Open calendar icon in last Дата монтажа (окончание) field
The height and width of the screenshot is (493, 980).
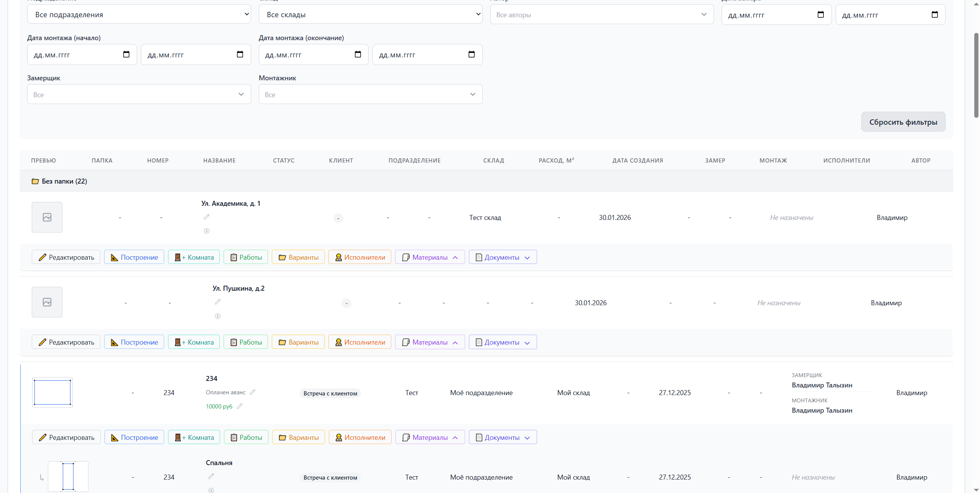pos(471,54)
